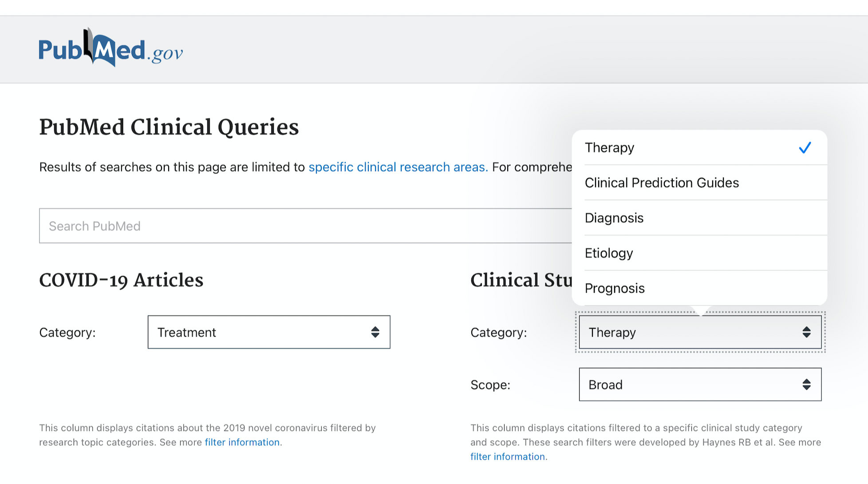Screen dimensions: 868x484
Task: Click the up/down stepper on Therapy dropdown
Action: [x=806, y=332]
